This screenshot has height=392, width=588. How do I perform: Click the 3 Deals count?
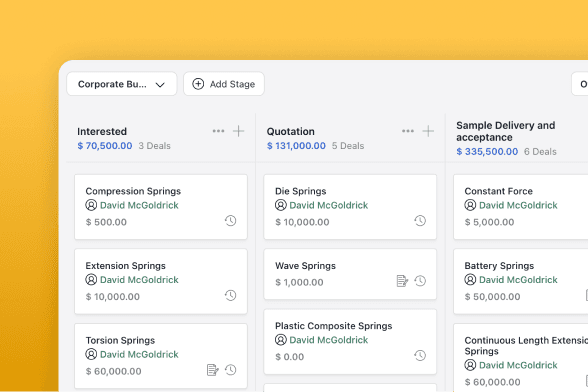click(154, 146)
